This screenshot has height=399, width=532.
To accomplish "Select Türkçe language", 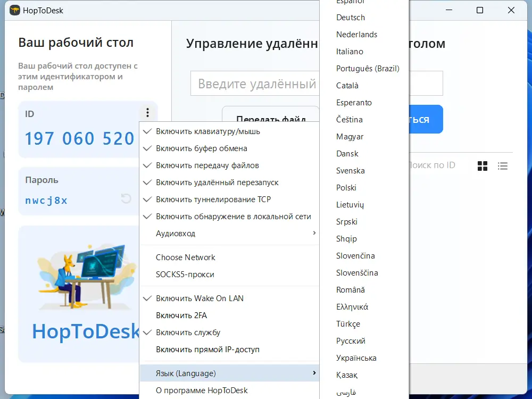I will [364, 323].
